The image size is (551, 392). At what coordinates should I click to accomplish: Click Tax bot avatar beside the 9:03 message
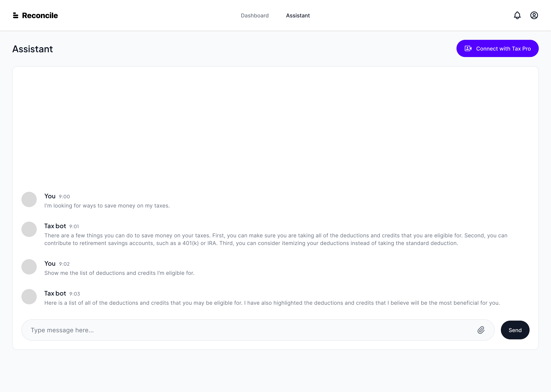(29, 297)
